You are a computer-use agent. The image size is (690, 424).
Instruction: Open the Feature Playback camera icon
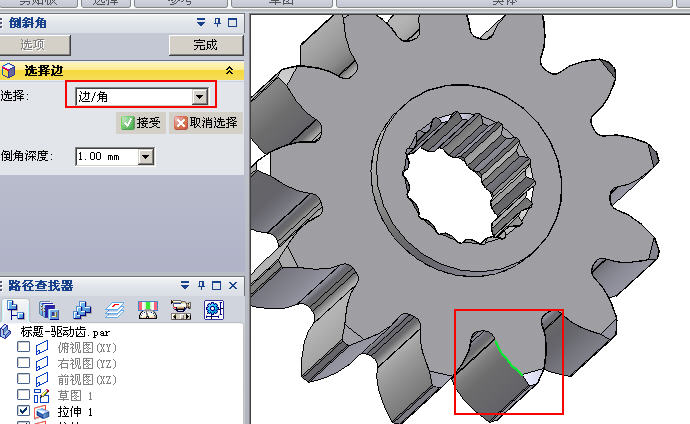tap(181, 310)
